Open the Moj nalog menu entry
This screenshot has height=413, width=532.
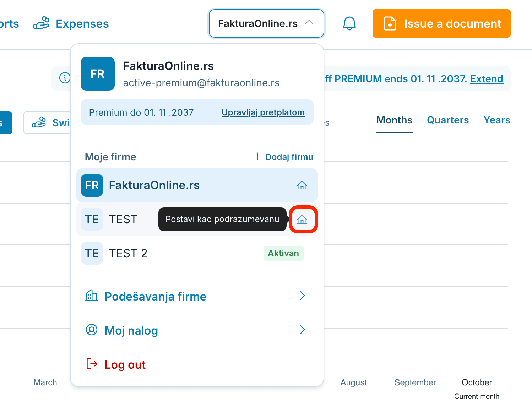pos(197,330)
